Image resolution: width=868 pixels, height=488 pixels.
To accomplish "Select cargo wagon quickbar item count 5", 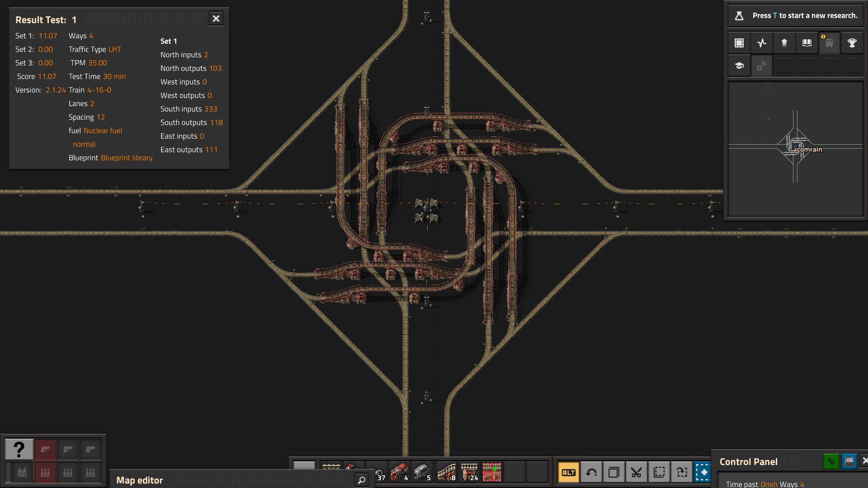I will pyautogui.click(x=422, y=473).
